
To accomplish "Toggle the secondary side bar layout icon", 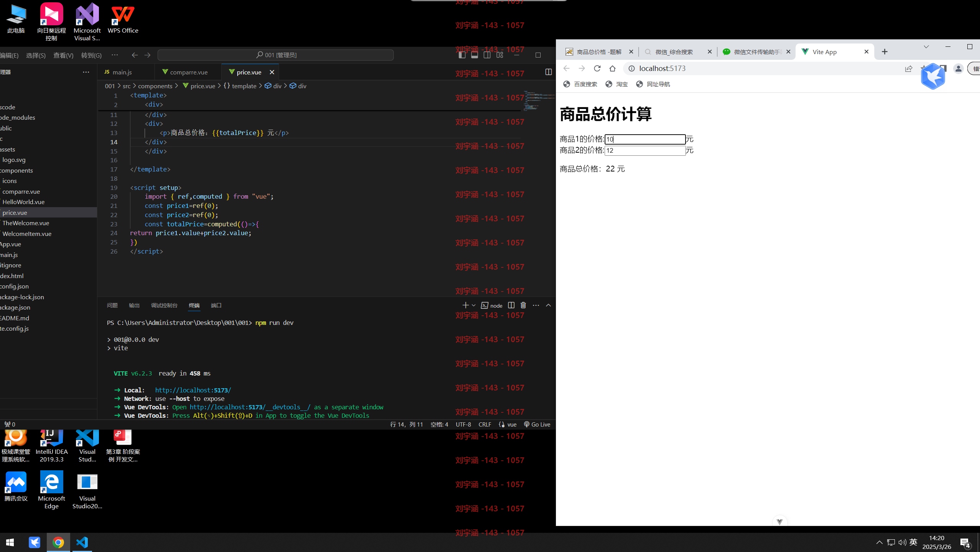I will point(487,55).
